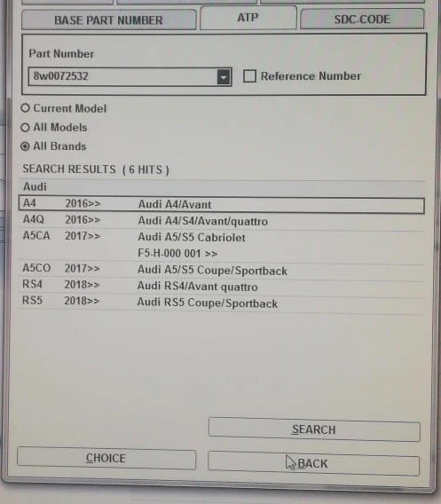Select the A4Q Audi A4/S4/Avant/quattro row

[222, 221]
